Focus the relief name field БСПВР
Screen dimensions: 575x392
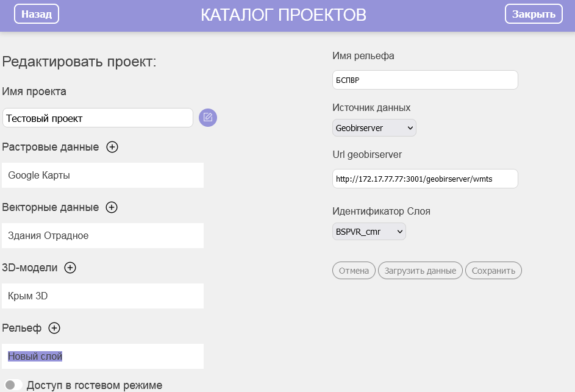pyautogui.click(x=425, y=80)
